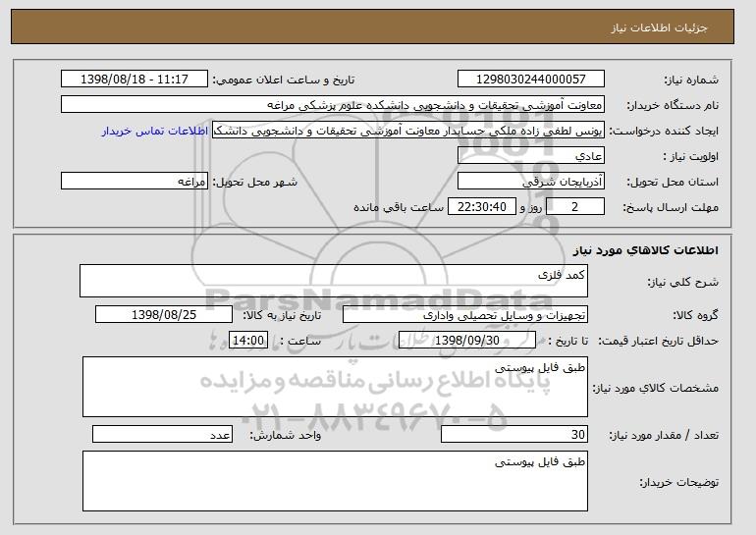Click the public announcement date and time field

[135, 80]
